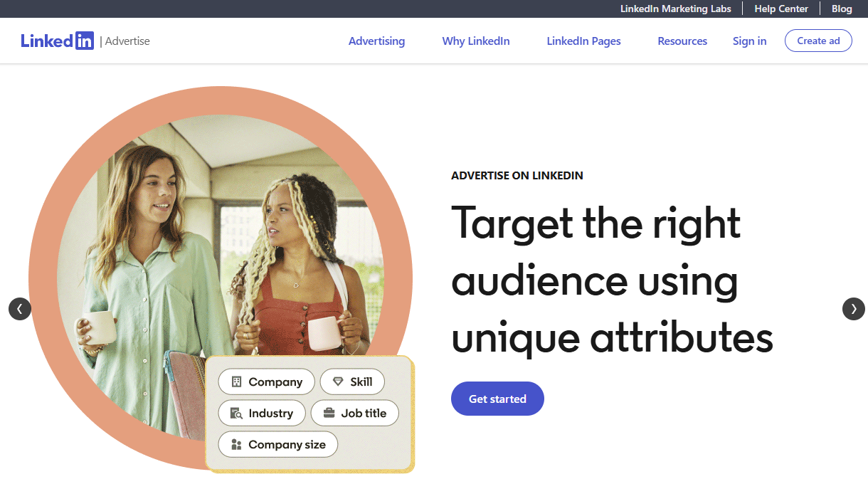Viewport: 868px width, 489px height.
Task: Open the Advertising menu
Action: coord(376,41)
